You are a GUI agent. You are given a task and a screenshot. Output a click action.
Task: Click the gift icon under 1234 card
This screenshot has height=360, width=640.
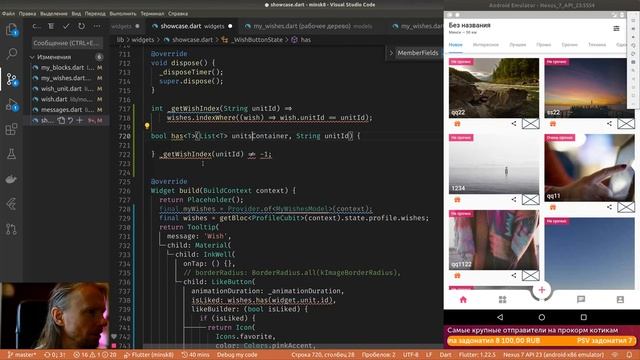tap(457, 200)
